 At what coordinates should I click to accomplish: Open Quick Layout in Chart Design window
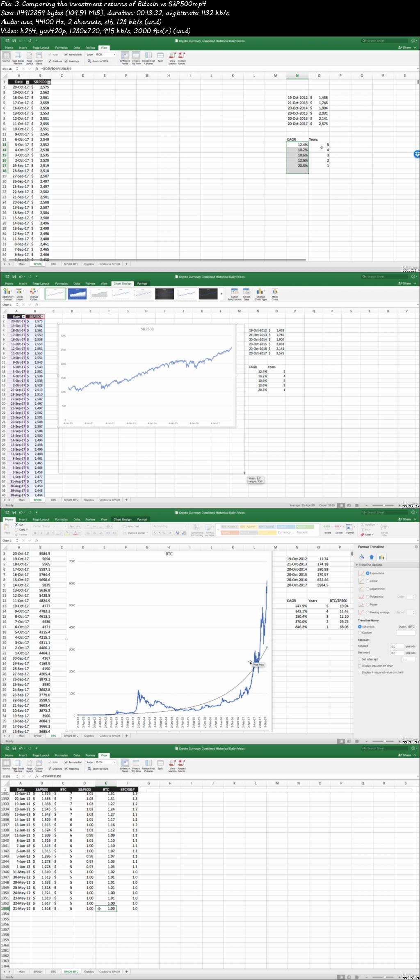tap(20, 294)
